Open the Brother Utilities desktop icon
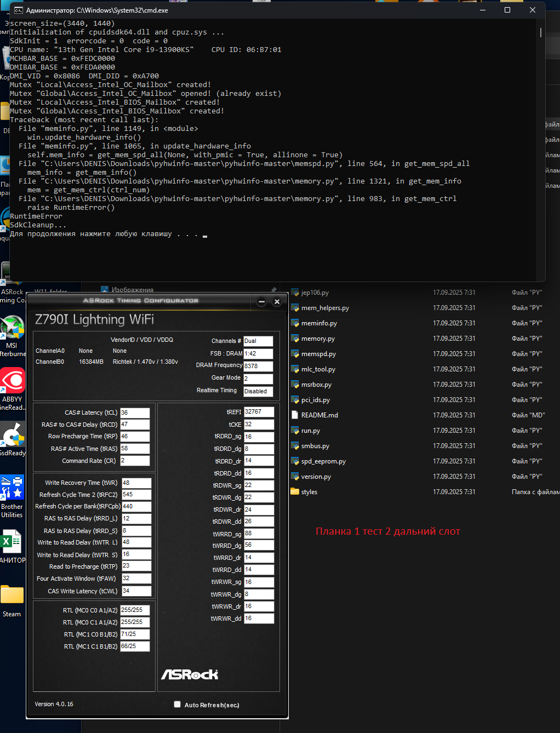 point(12,488)
